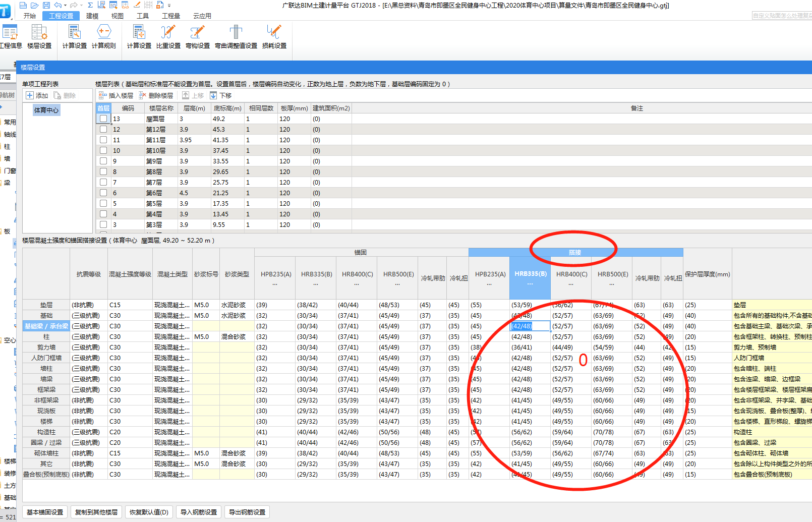Click 插入楼层 to insert a floor

click(x=116, y=95)
